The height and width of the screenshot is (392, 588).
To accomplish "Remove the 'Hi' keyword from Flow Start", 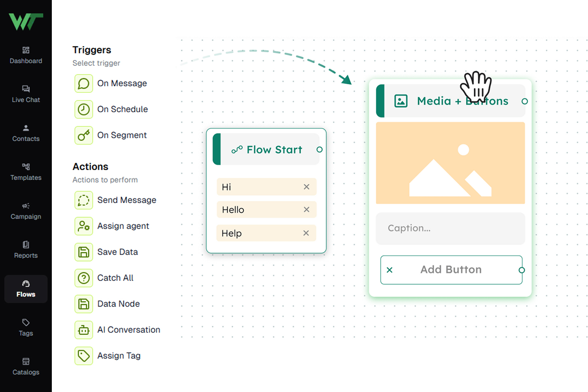I will tap(307, 187).
